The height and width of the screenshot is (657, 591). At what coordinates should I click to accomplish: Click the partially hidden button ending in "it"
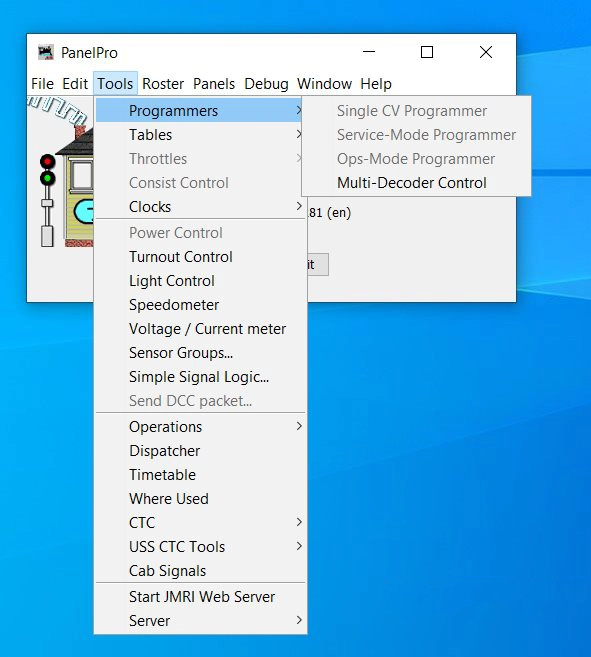point(318,264)
